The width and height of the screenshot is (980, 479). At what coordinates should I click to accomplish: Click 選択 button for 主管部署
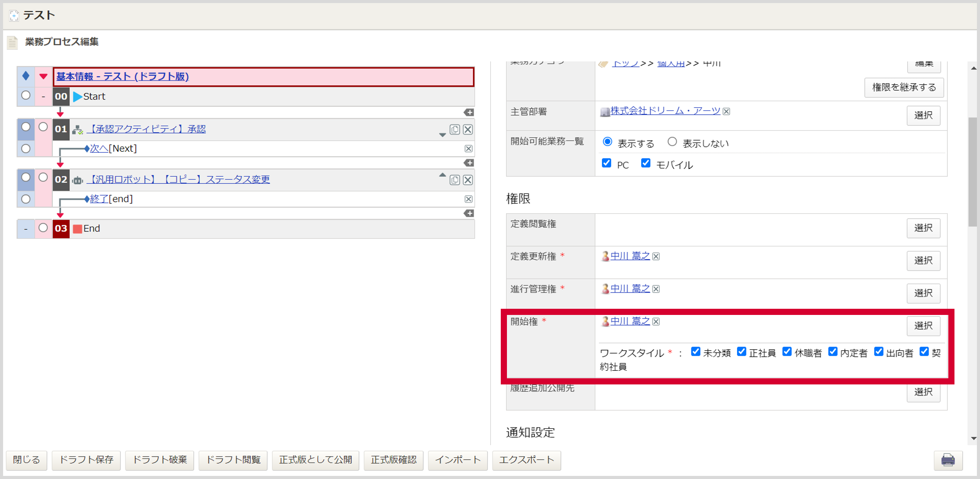923,116
